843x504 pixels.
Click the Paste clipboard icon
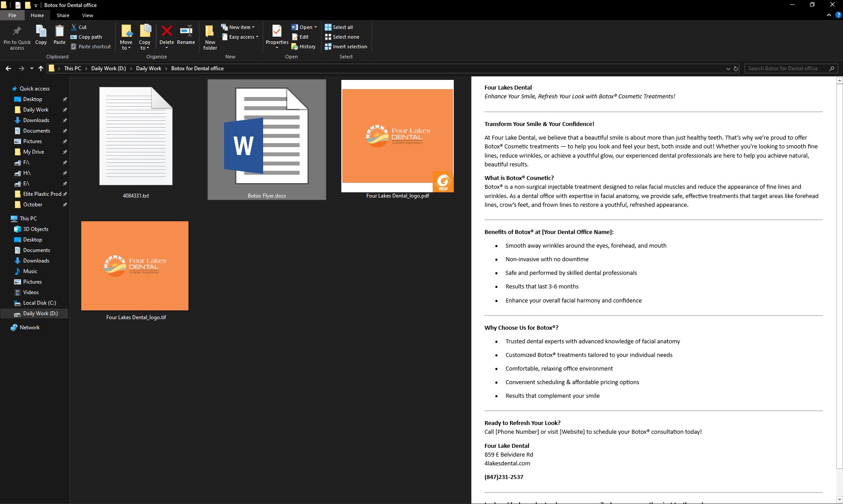pyautogui.click(x=59, y=32)
